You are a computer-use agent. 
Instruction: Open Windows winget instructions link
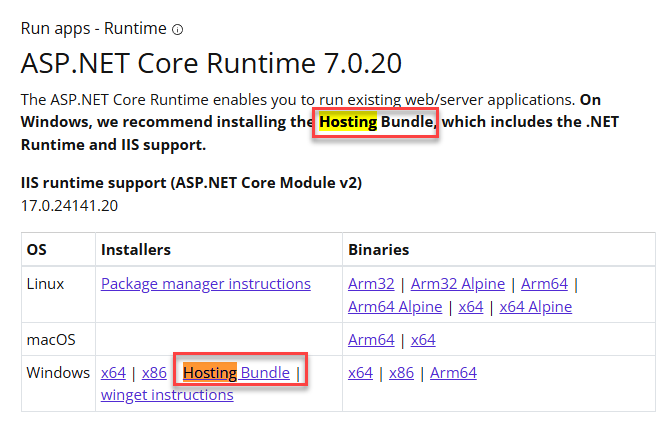[x=167, y=395]
